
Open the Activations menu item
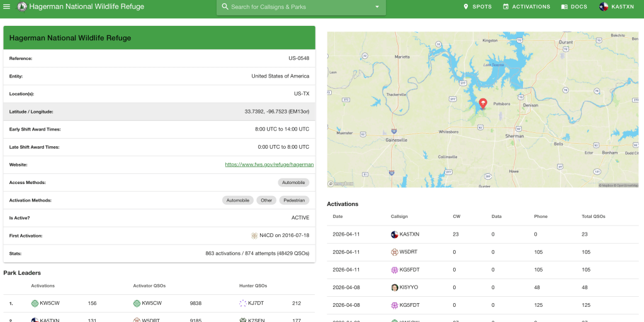[526, 7]
